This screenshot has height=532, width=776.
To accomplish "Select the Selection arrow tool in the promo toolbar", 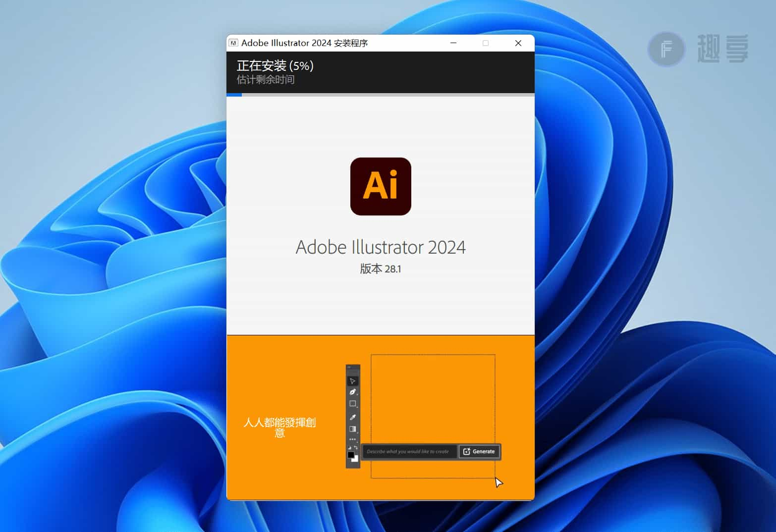I will pos(353,381).
